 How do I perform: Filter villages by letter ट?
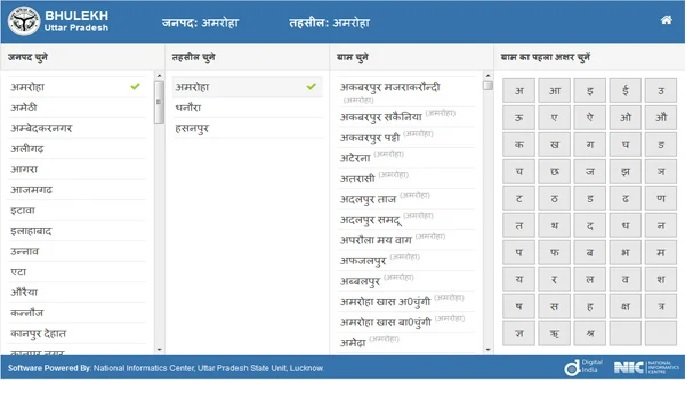tap(518, 198)
